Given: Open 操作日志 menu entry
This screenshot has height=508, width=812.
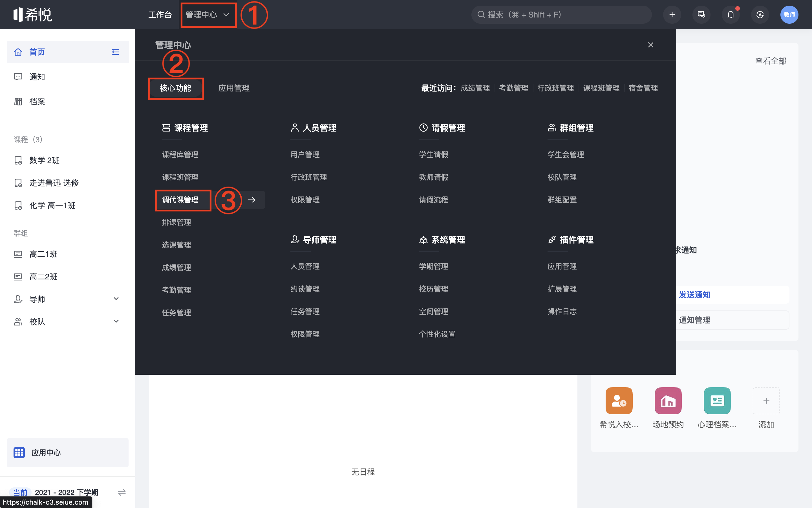Looking at the screenshot, I should coord(562,312).
